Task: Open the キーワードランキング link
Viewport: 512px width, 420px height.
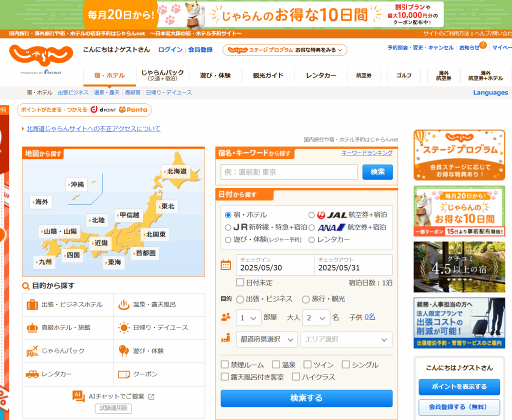Action: [367, 152]
